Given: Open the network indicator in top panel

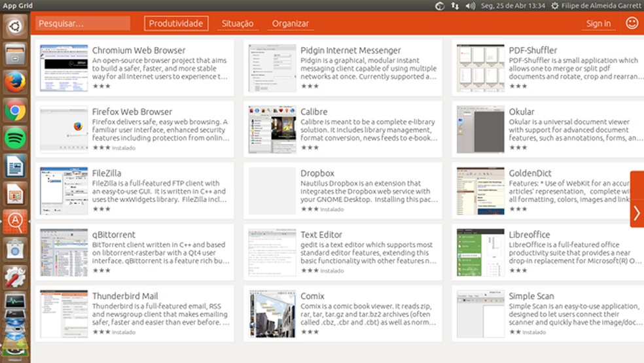Looking at the screenshot, I should [x=455, y=6].
